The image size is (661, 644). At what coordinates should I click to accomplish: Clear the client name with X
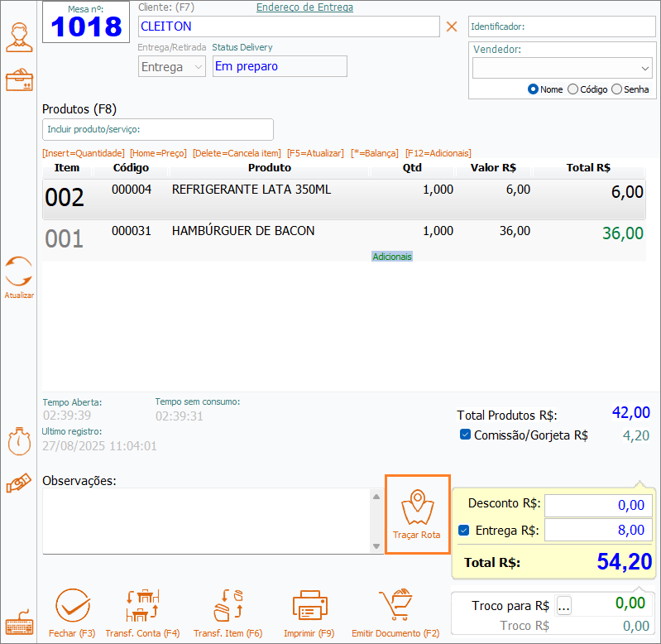452,26
